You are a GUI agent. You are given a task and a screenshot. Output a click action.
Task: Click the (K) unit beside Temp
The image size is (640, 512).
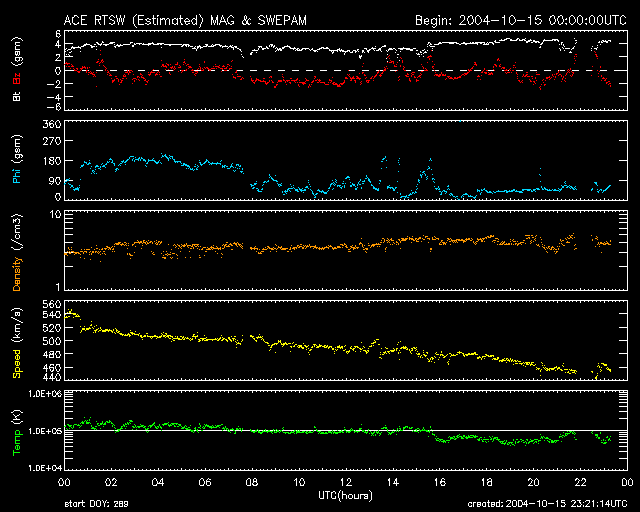17,417
